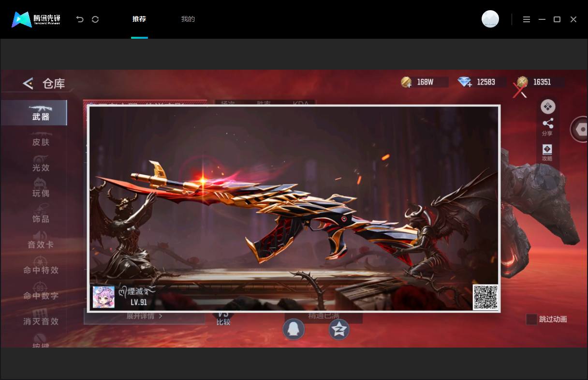Screen dimensions: 588x380
Task: Click the 精通已满 label
Action: point(324,316)
